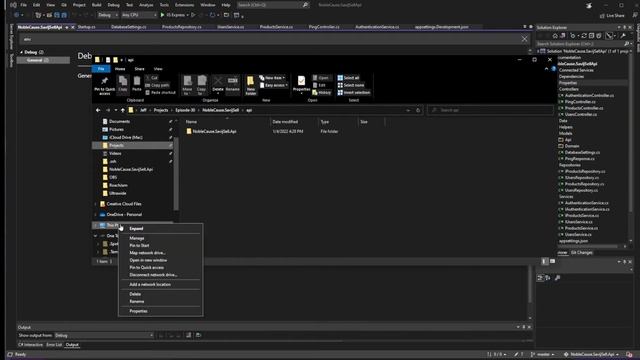Choose Open in new window menu entry
The height and width of the screenshot is (360, 640).
[x=160, y=260]
